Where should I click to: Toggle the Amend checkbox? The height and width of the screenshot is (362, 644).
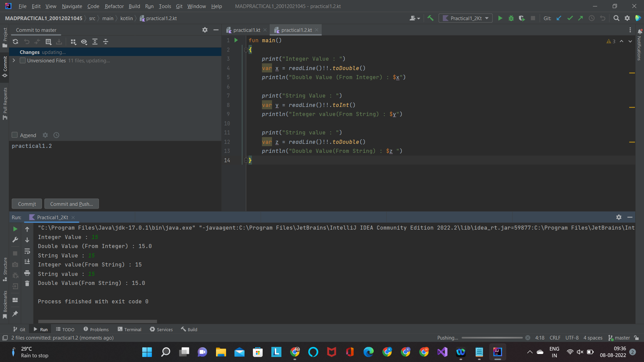15,135
